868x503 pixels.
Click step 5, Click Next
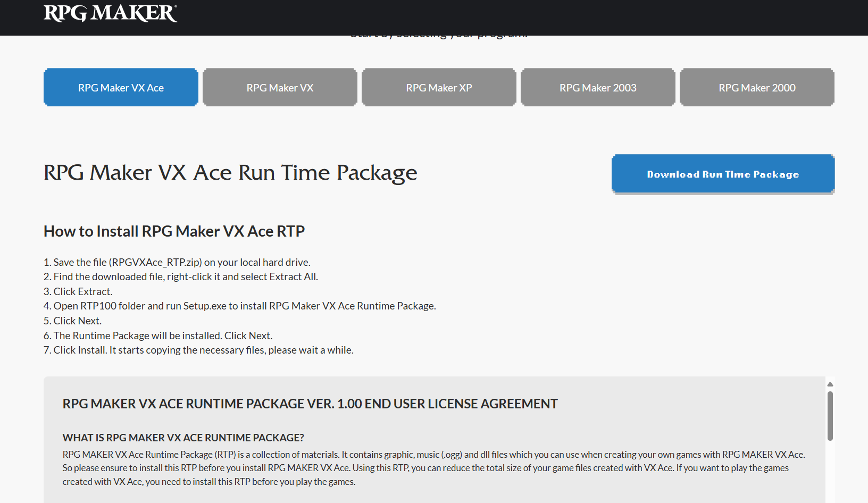(x=73, y=321)
